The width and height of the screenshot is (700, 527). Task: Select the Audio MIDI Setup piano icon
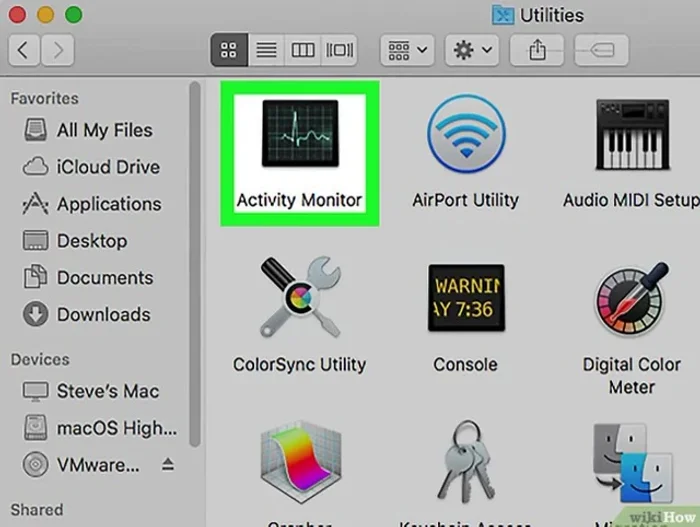tap(632, 134)
